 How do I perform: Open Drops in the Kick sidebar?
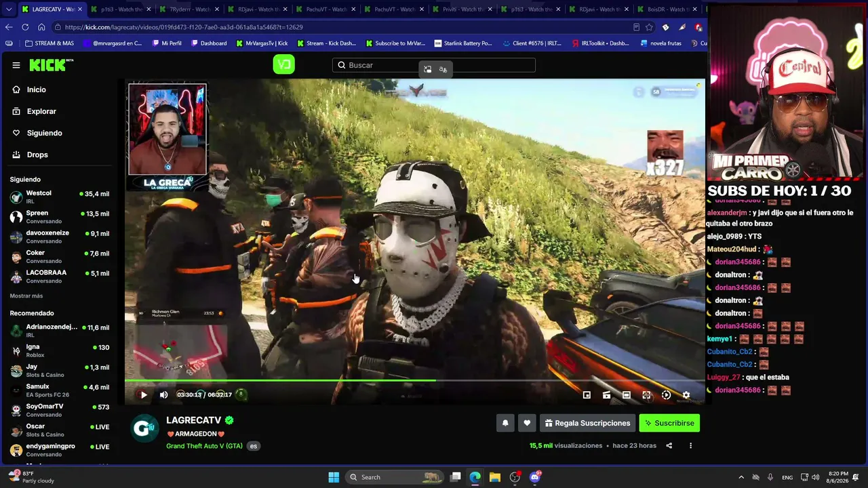[x=37, y=155]
